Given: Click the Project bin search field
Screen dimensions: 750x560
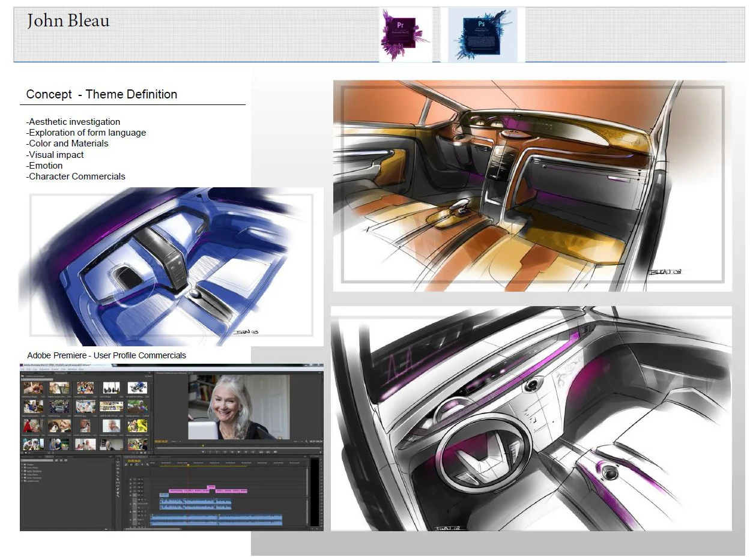Looking at the screenshot, I should 37,379.
